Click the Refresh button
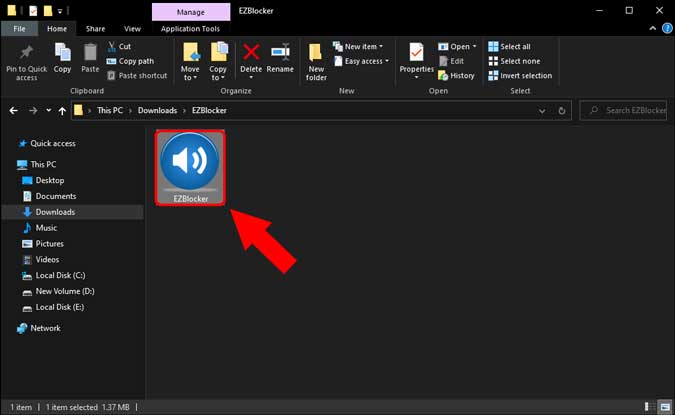 click(562, 111)
